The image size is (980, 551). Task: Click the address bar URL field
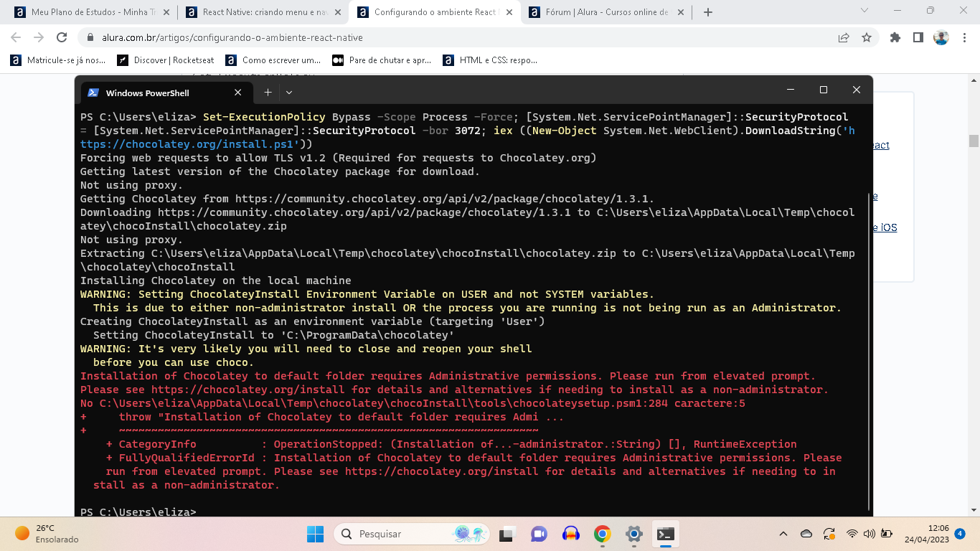point(459,37)
